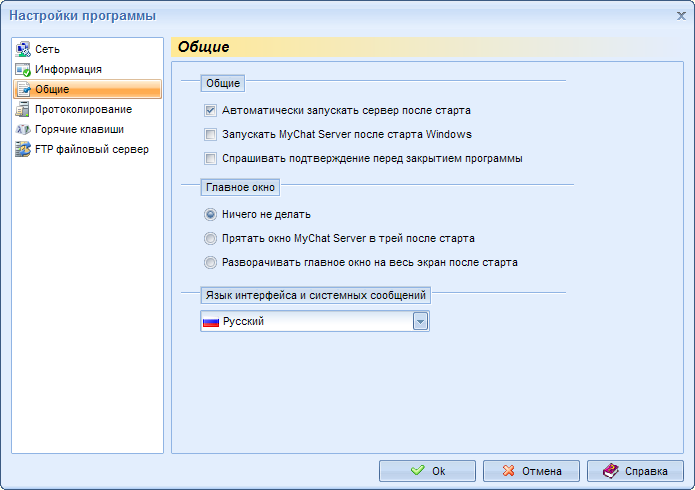Click the green checkmark icon on Ok
695x490 pixels.
(418, 470)
